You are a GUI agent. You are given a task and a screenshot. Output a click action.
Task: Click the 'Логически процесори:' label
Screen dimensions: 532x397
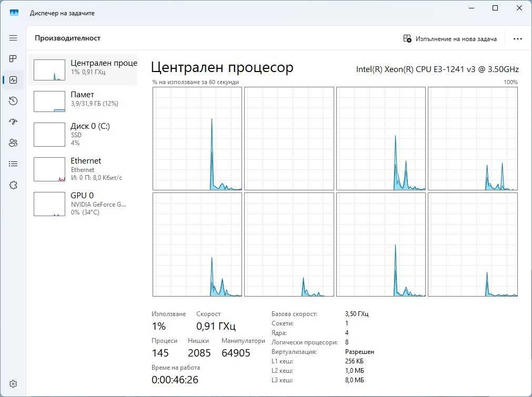pos(304,342)
